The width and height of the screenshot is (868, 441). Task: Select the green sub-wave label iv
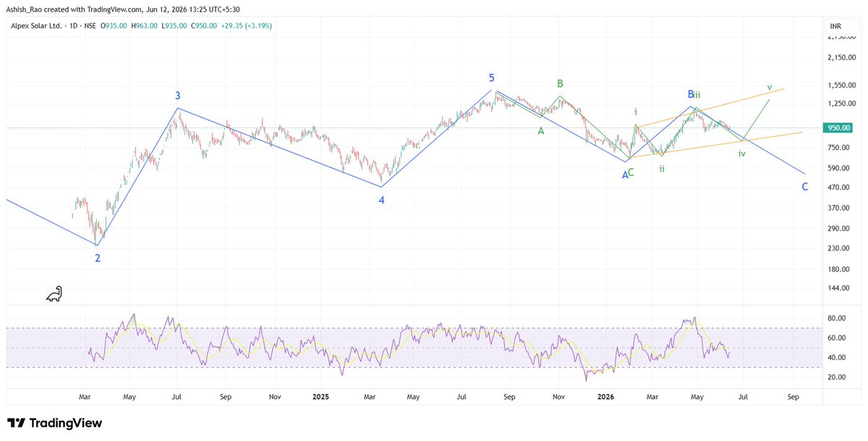tap(742, 154)
